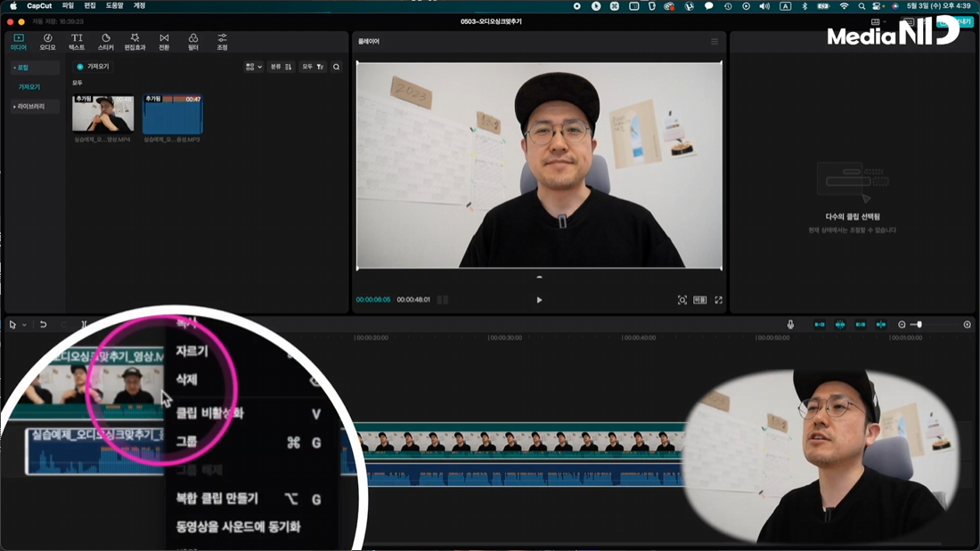
Task: Select the MP3 audio thumbnail in media bin
Action: click(173, 114)
